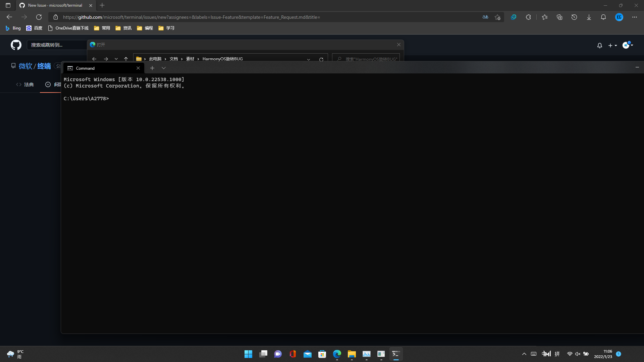Open Collections in the browser toolbar
This screenshot has height=362, width=644.
point(559,17)
